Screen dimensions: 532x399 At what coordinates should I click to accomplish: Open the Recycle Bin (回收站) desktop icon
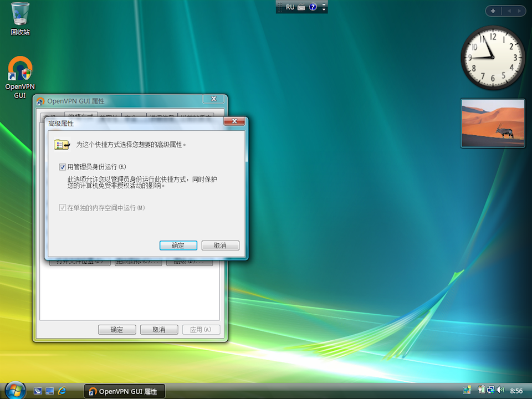click(x=20, y=19)
